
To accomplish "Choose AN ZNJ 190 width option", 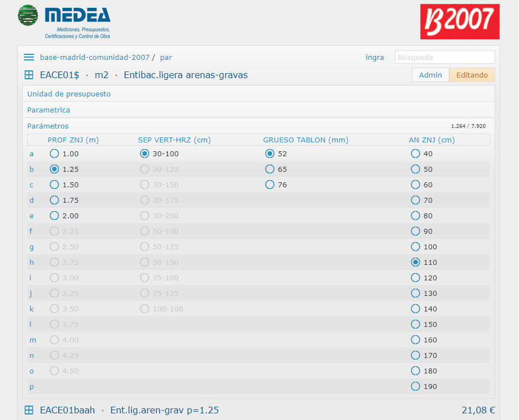I will (415, 386).
